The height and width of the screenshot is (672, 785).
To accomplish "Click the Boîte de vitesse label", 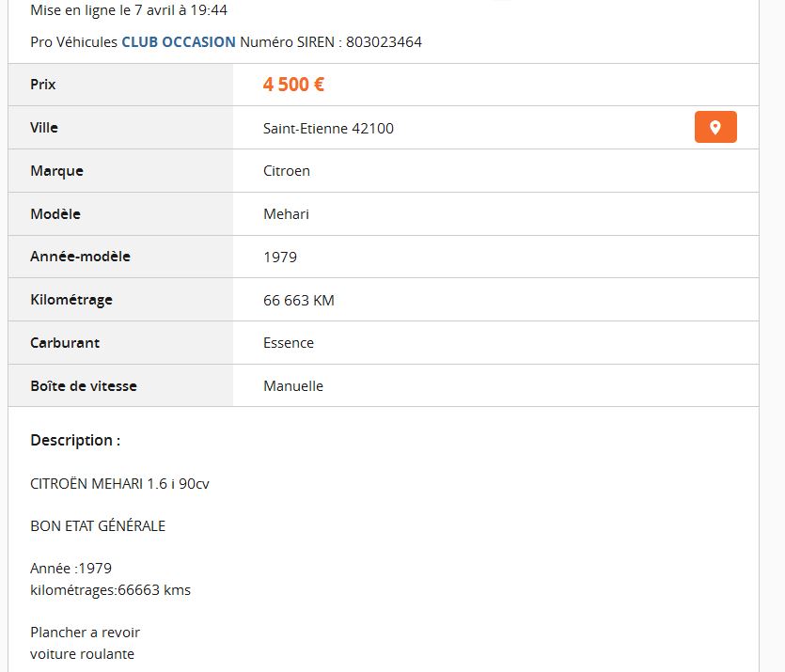I will tap(84, 386).
